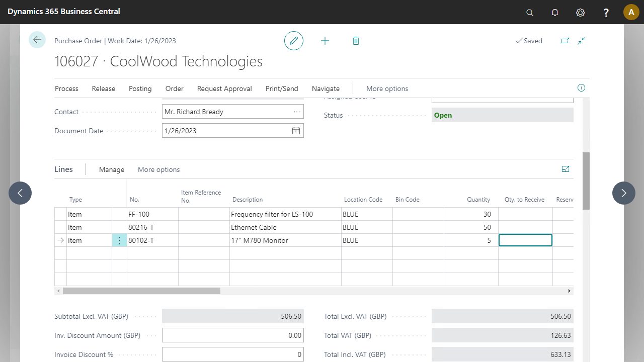644x362 pixels.
Task: Open the search magnifier icon
Action: [x=529, y=13]
